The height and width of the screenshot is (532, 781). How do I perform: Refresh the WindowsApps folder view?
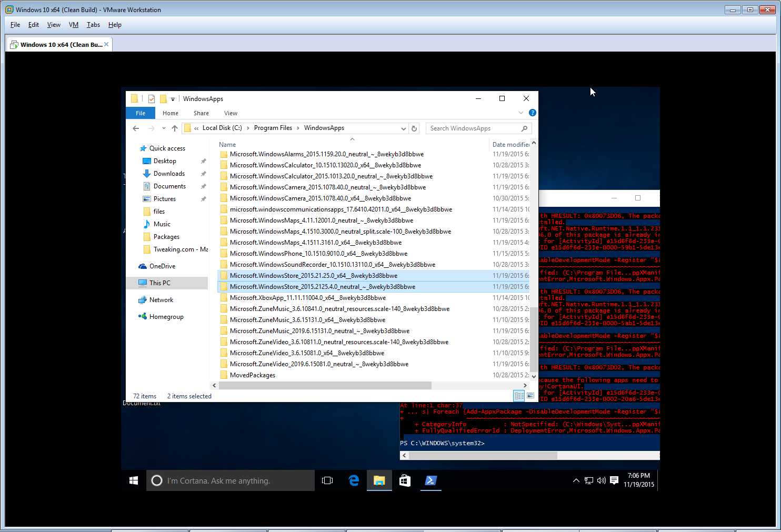[x=414, y=128]
